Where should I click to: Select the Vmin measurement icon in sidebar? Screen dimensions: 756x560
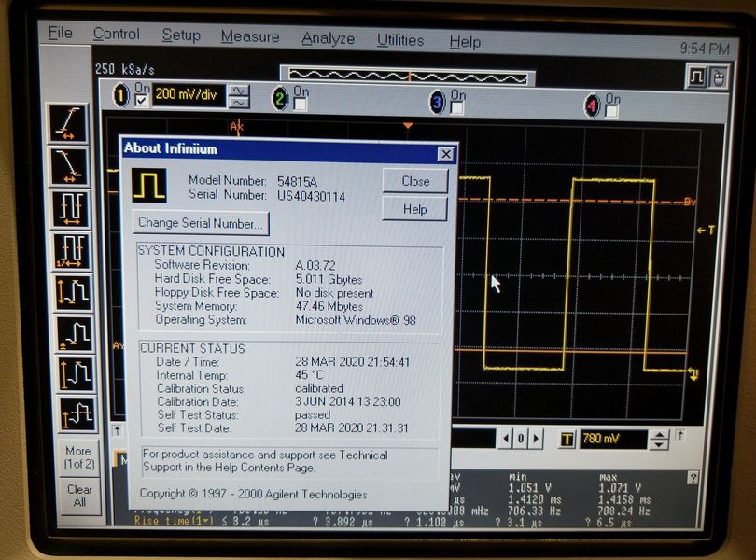[x=76, y=334]
